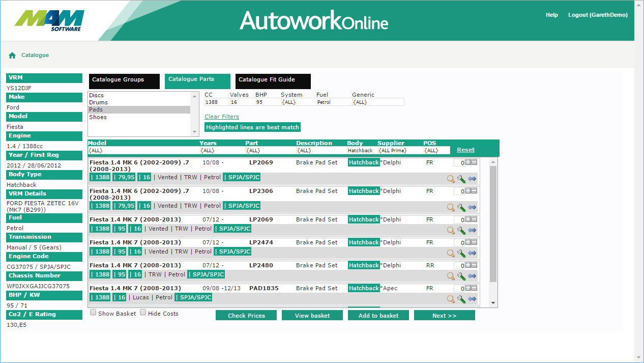The width and height of the screenshot is (644, 363).
Task: Open the Catalogue Fit Guide tab
Action: [273, 80]
